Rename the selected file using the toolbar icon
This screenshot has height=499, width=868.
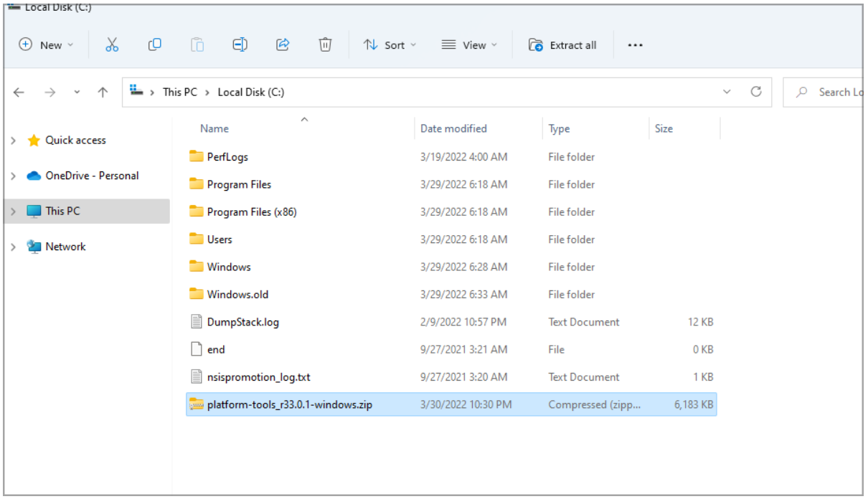click(x=240, y=44)
